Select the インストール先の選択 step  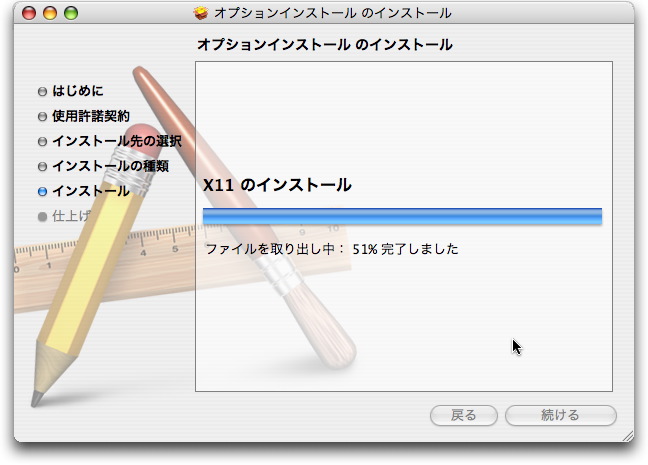(x=117, y=141)
